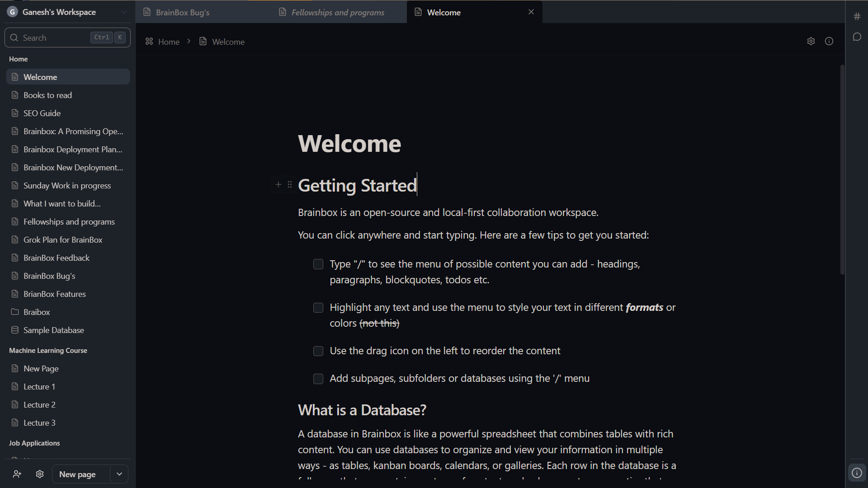The height and width of the screenshot is (488, 868).
Task: Click the add member icon at bottom left
Action: point(17,474)
